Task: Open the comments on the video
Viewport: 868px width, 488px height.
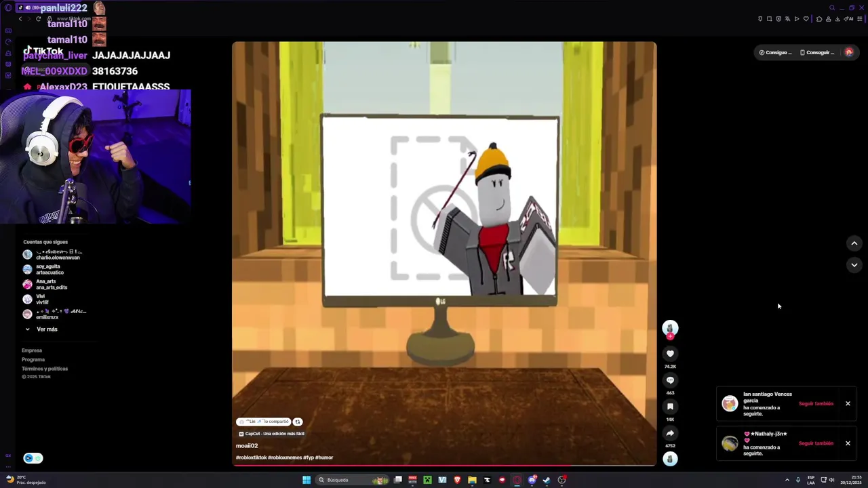Action: (670, 380)
